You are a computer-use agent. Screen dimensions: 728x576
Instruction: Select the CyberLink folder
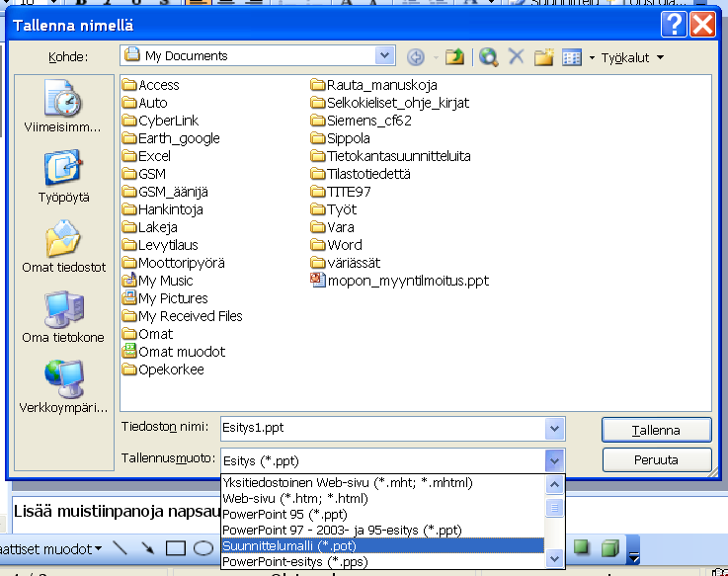coord(160,121)
